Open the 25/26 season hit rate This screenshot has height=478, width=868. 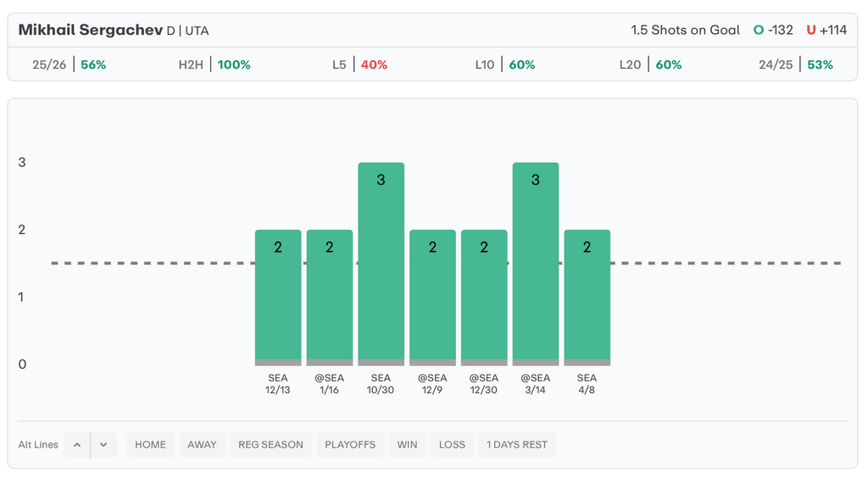click(x=69, y=64)
